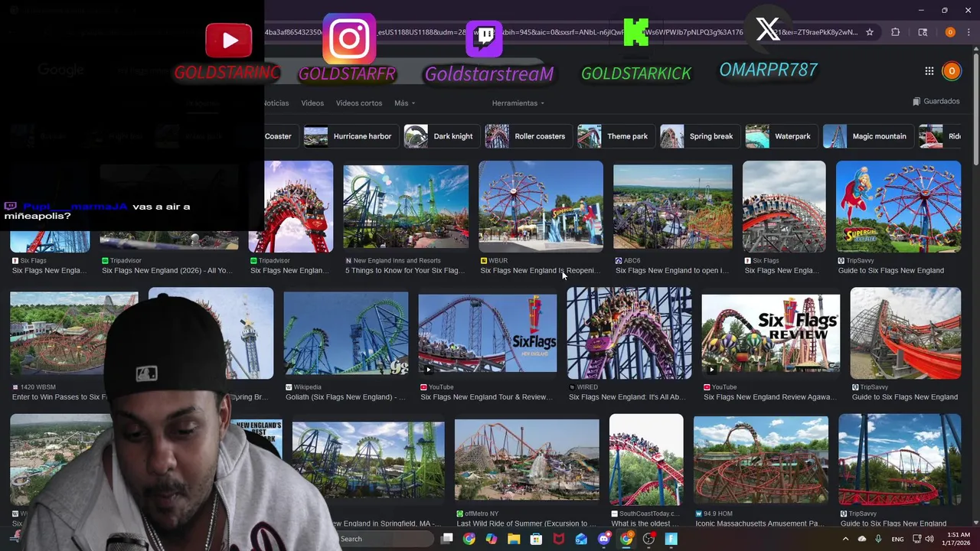
Task: Open the taskbar clock showing 1:51 AM
Action: (959, 539)
